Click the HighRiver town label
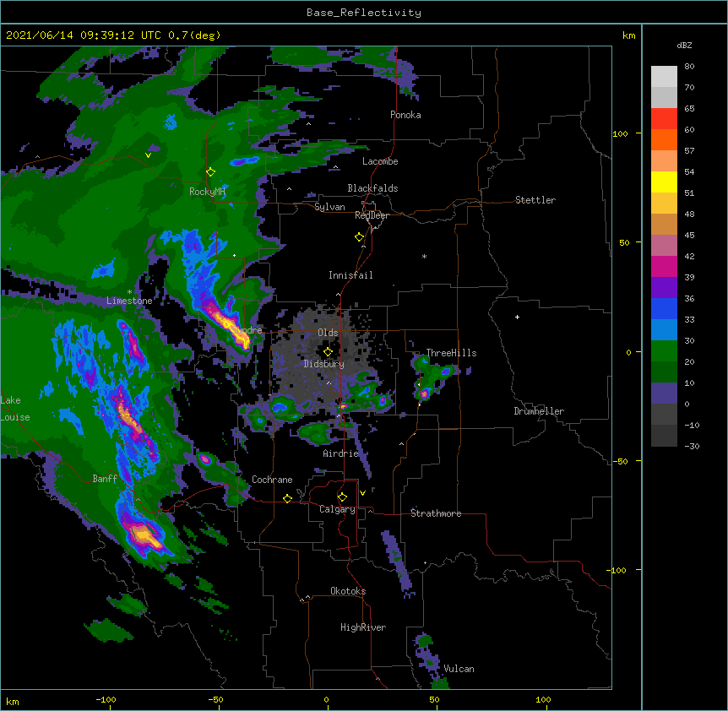The width and height of the screenshot is (728, 711). point(363,627)
